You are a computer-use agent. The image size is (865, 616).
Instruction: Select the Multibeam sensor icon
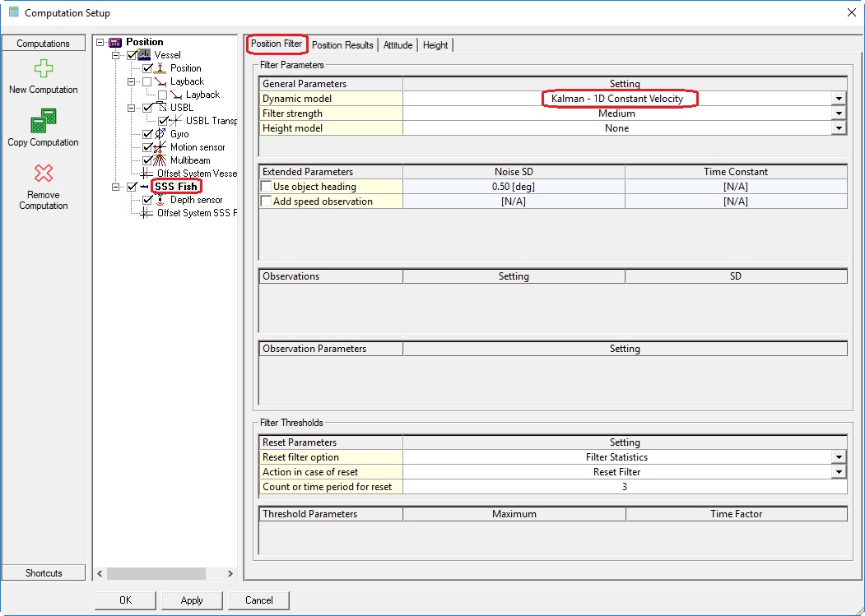point(160,160)
